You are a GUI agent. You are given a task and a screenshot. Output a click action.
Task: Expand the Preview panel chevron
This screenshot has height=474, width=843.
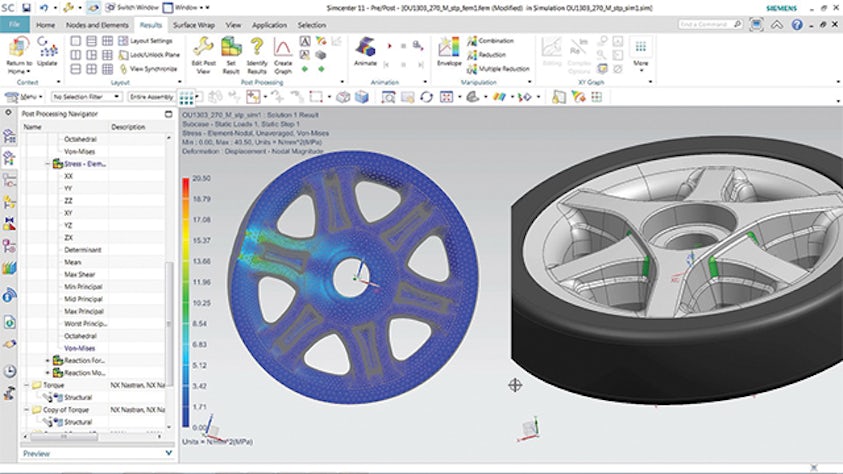point(168,453)
